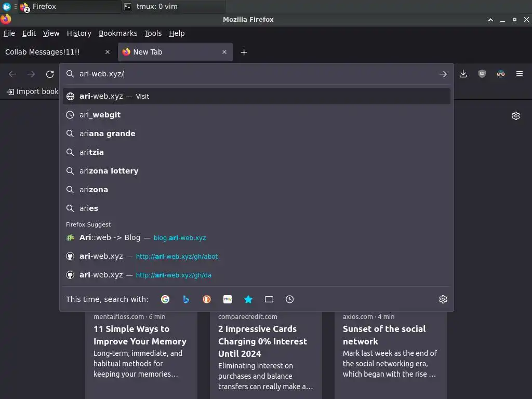Viewport: 532px width, 399px height.
Task: Open the ari-web.xyz/gh/da suggestion
Action: click(257, 275)
